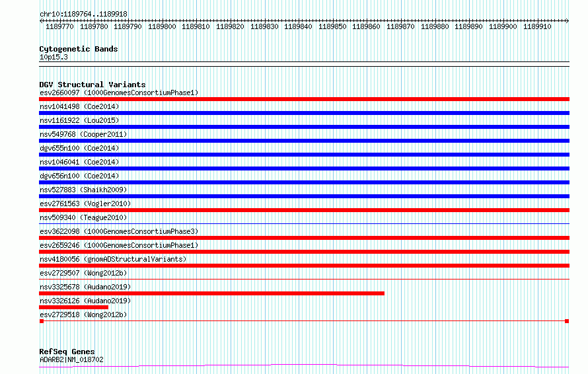This screenshot has width=588, height=374.
Task: Click ruler position 1189800
Action: tap(162, 26)
